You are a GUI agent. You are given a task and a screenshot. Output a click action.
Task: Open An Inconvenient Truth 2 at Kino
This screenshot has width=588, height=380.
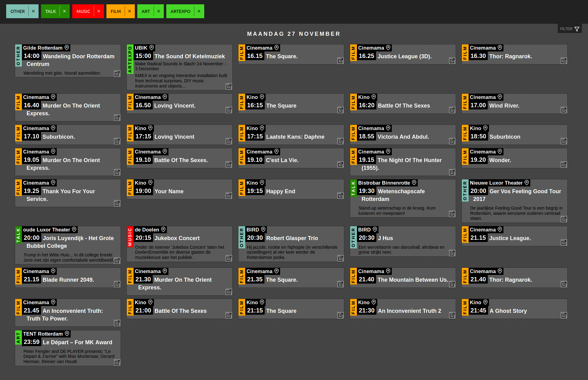point(403,309)
